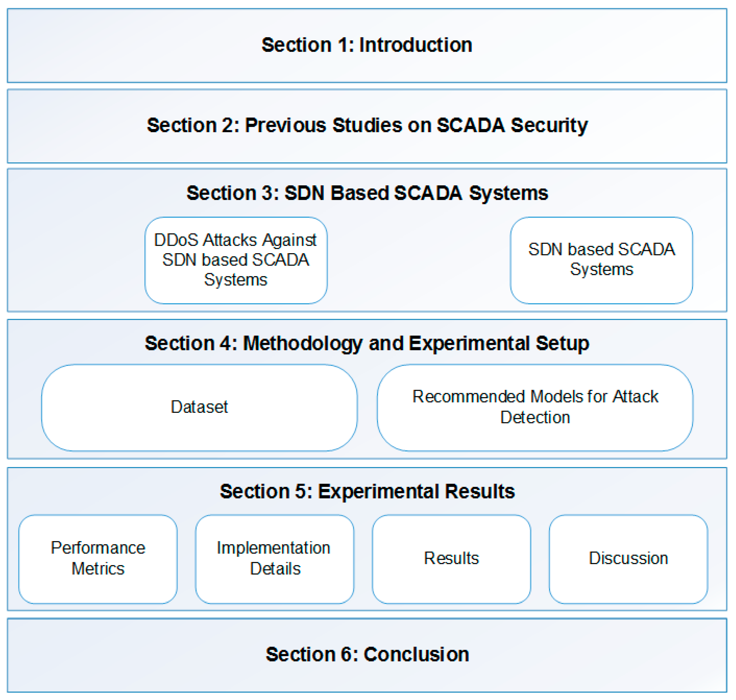The width and height of the screenshot is (736, 700).
Task: Click the Results box
Action: click(x=451, y=559)
